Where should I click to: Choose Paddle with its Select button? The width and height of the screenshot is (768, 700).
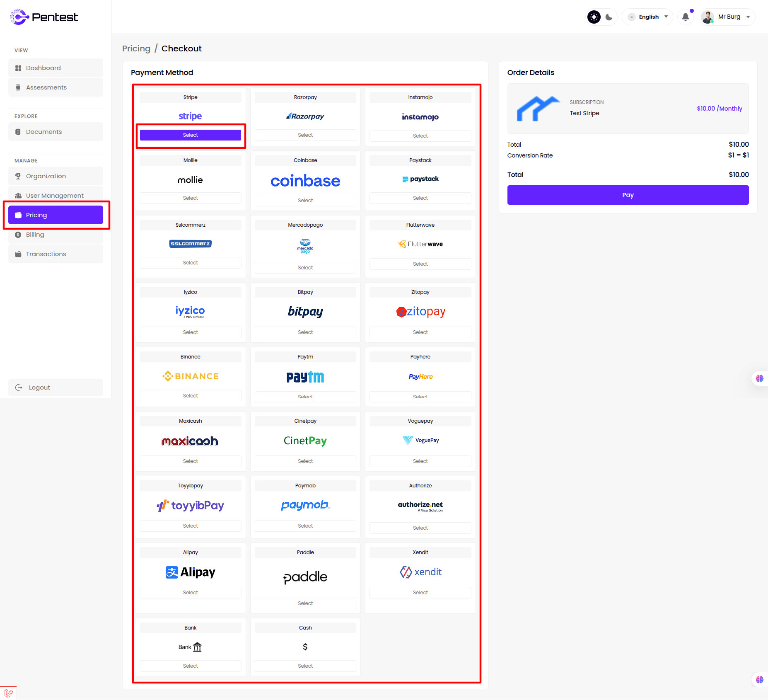coord(305,603)
